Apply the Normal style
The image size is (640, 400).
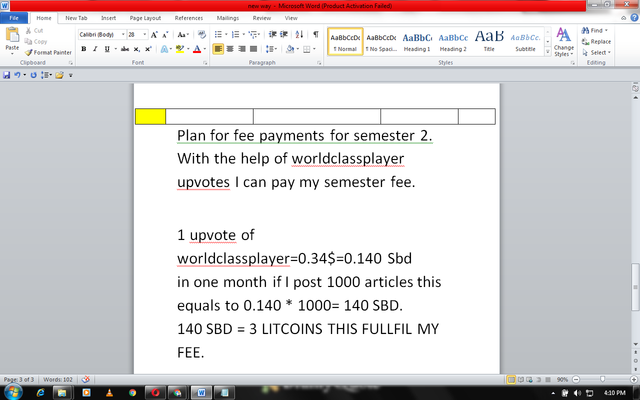tap(345, 42)
